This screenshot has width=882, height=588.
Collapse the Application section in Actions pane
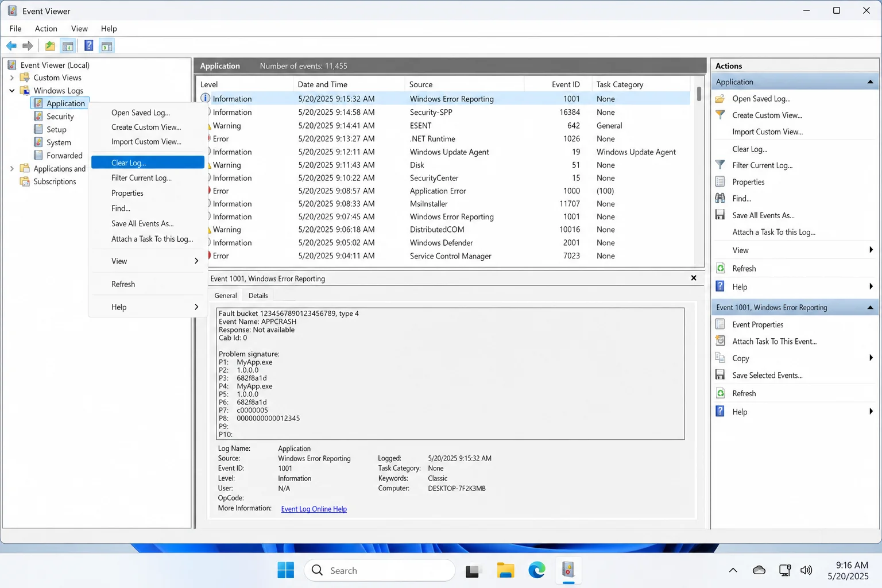pyautogui.click(x=870, y=82)
